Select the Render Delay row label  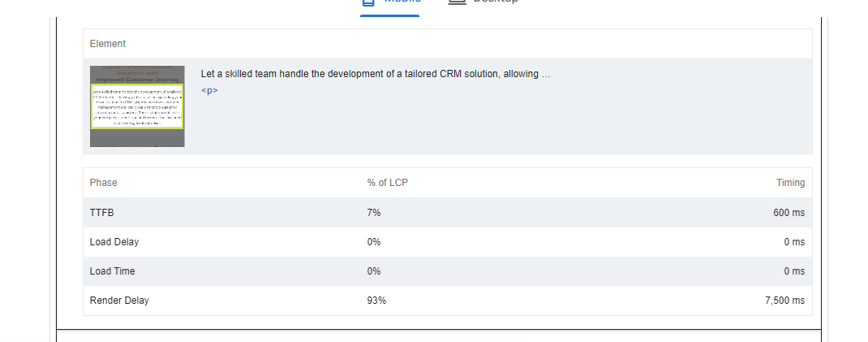(x=119, y=301)
